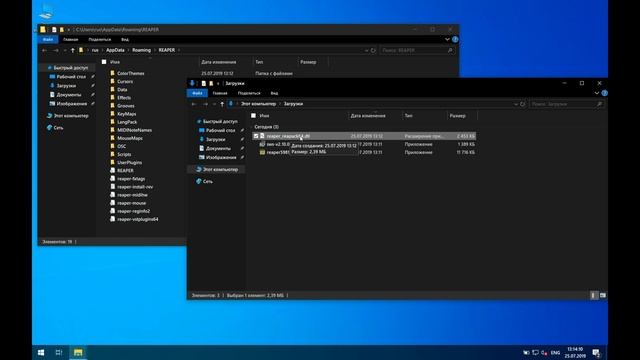Click Roaming breadcrumb in REAPER window
The height and width of the screenshot is (360, 640).
(141, 50)
